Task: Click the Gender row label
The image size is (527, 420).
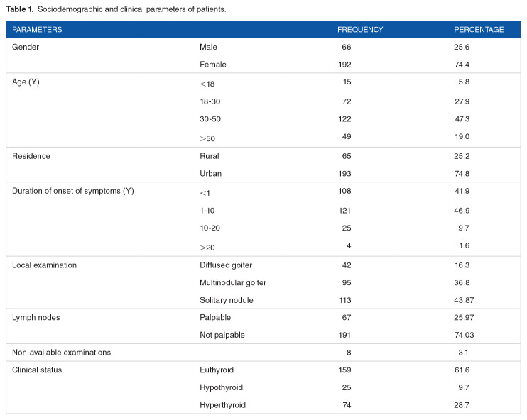Action: pos(25,47)
